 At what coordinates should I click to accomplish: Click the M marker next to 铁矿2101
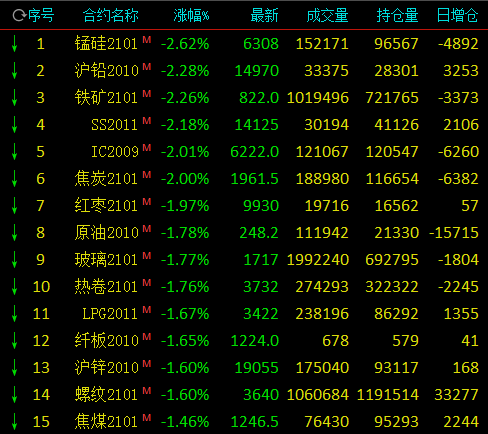147,94
